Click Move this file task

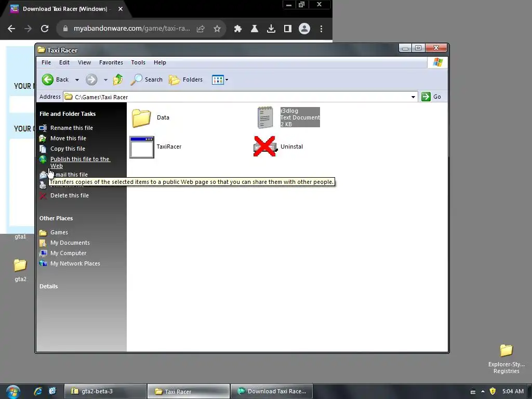(x=68, y=138)
